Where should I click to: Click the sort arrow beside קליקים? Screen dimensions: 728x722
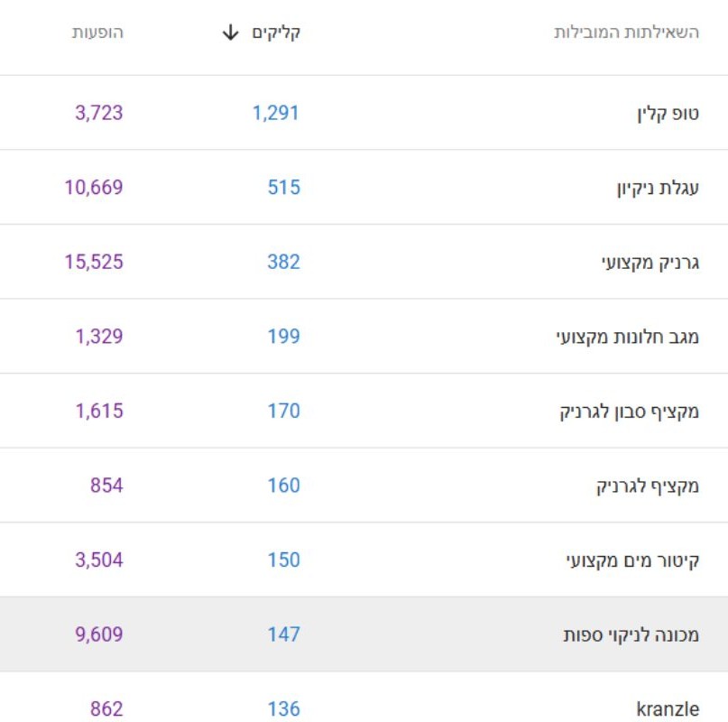(x=231, y=33)
